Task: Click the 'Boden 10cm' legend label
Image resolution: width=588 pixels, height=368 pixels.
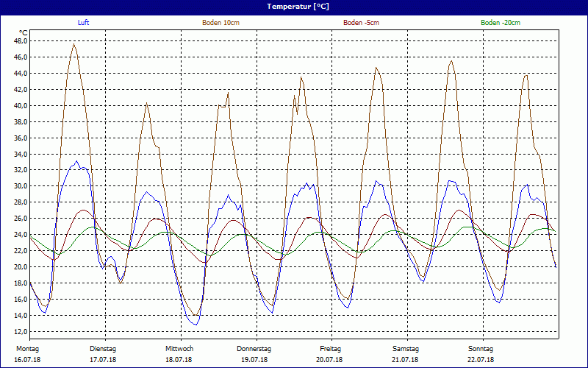Action: [x=221, y=23]
